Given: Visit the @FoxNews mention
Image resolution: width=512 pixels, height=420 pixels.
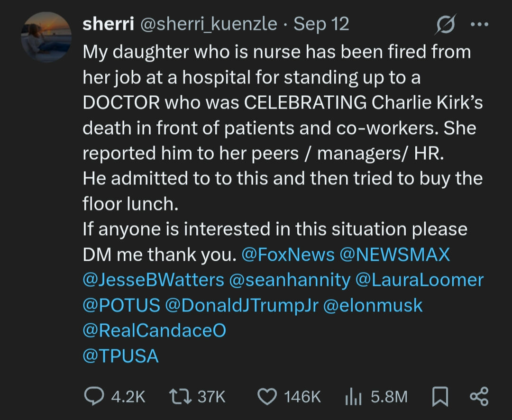Looking at the screenshot, I should point(288,255).
